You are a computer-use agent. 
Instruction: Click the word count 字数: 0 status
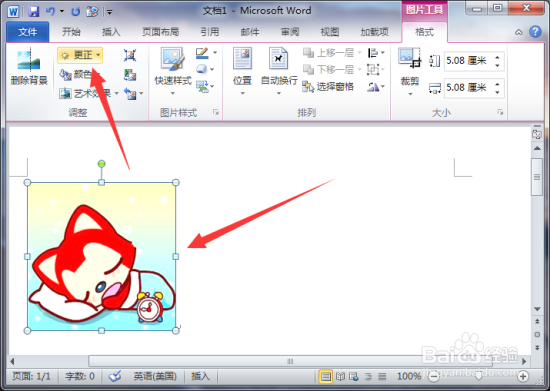(x=80, y=377)
